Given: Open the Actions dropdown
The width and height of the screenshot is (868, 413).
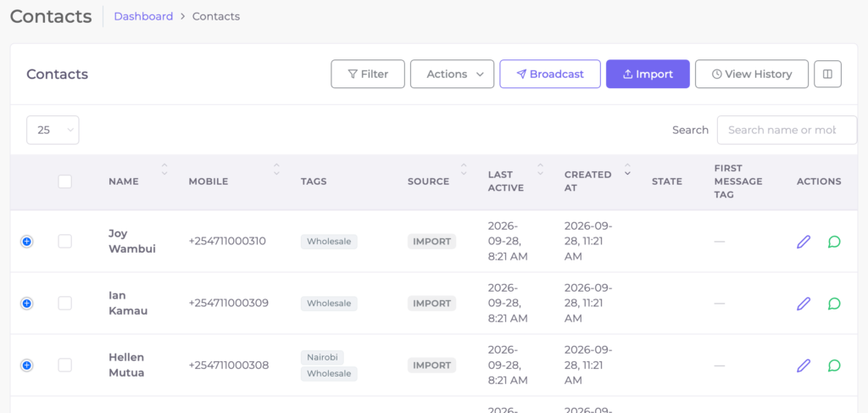Looking at the screenshot, I should click(x=453, y=74).
